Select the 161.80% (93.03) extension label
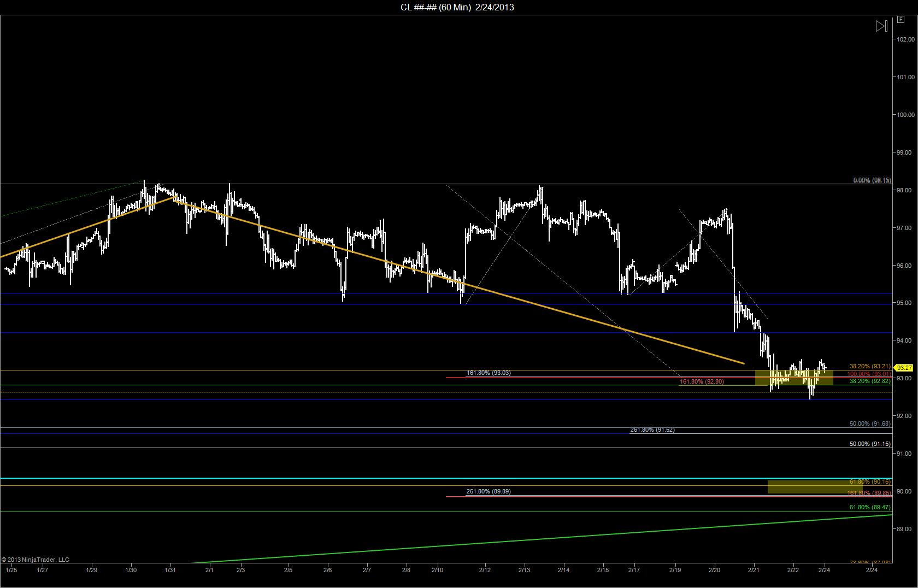 pyautogui.click(x=489, y=373)
